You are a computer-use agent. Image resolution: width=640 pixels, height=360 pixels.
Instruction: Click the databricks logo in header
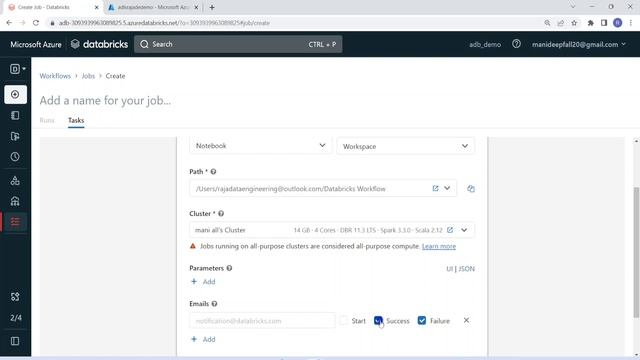(x=99, y=44)
